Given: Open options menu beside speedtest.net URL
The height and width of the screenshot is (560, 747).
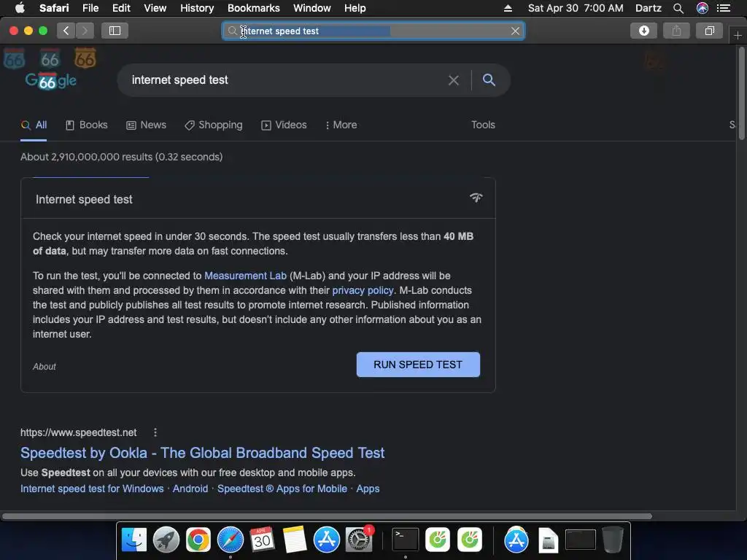Looking at the screenshot, I should 155,432.
